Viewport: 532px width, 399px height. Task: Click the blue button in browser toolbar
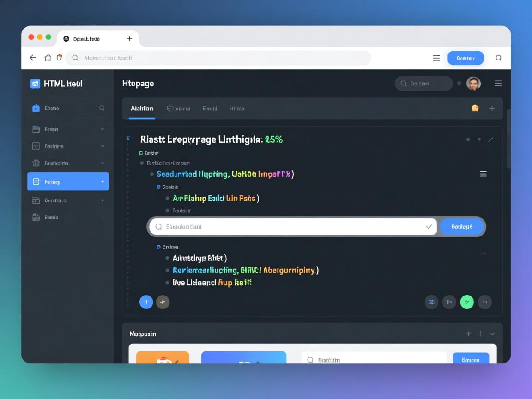tap(465, 58)
